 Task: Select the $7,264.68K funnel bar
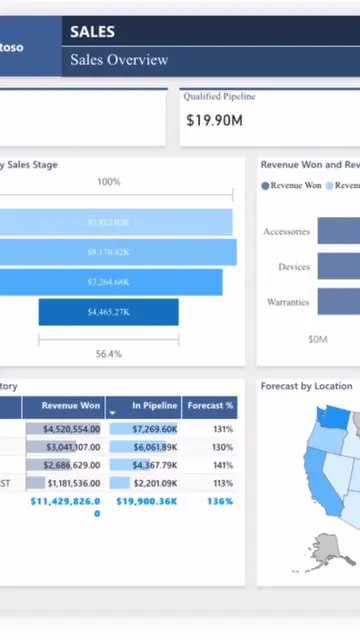111,282
